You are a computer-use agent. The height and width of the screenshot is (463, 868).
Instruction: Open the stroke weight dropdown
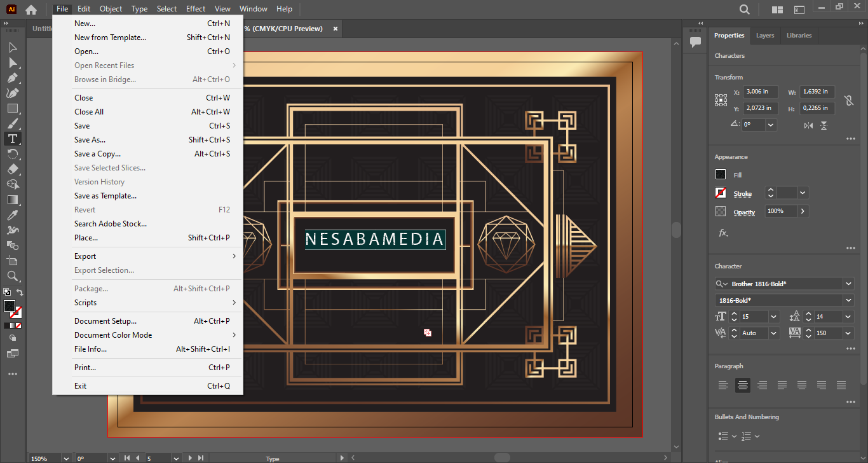803,193
